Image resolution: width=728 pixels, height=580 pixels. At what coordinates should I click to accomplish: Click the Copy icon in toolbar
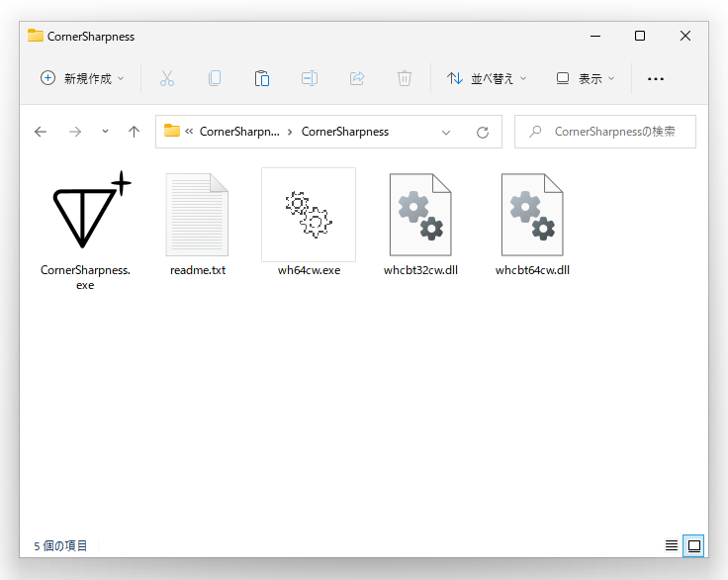coord(215,78)
